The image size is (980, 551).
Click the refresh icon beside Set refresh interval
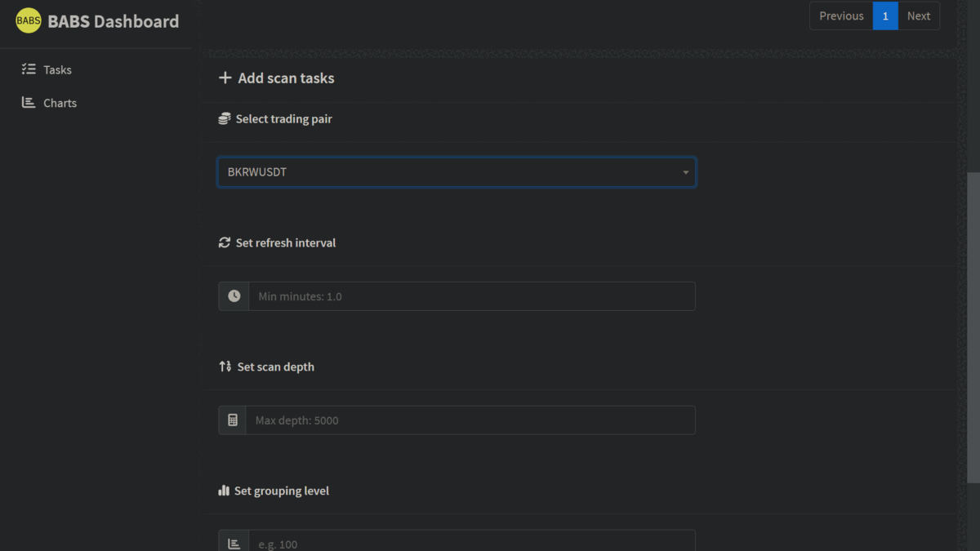(225, 242)
